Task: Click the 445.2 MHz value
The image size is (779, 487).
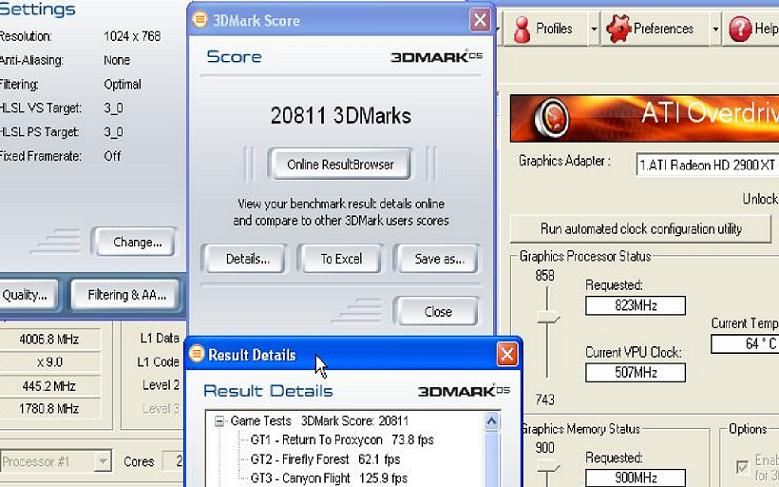Action: click(49, 386)
